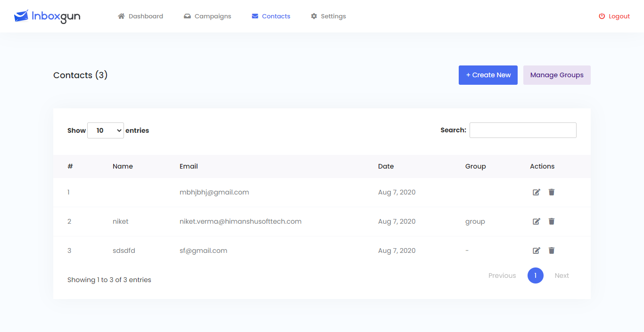Edit the niket contact row
Image resolution: width=644 pixels, height=332 pixels.
[536, 221]
